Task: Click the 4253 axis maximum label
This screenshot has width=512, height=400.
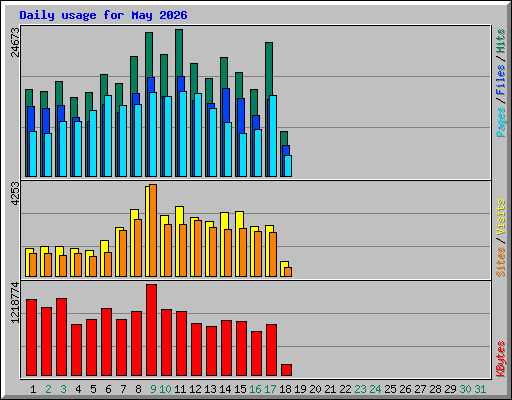Action: click(15, 194)
